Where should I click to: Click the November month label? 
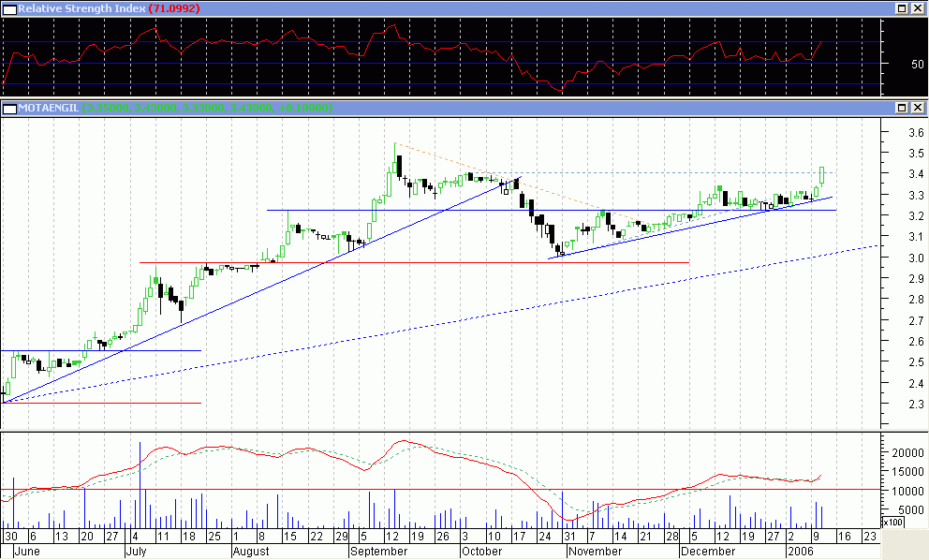click(594, 552)
